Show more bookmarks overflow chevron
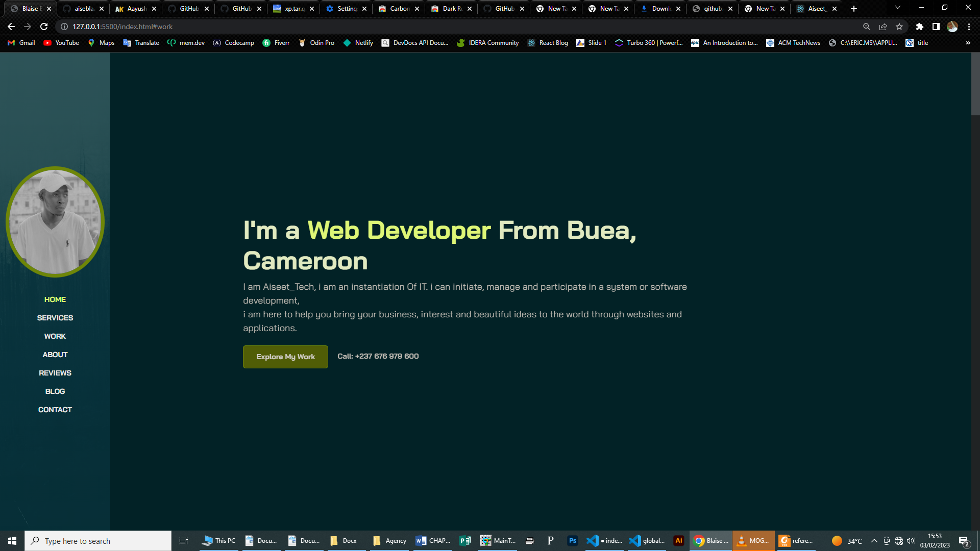980x551 pixels. point(968,43)
